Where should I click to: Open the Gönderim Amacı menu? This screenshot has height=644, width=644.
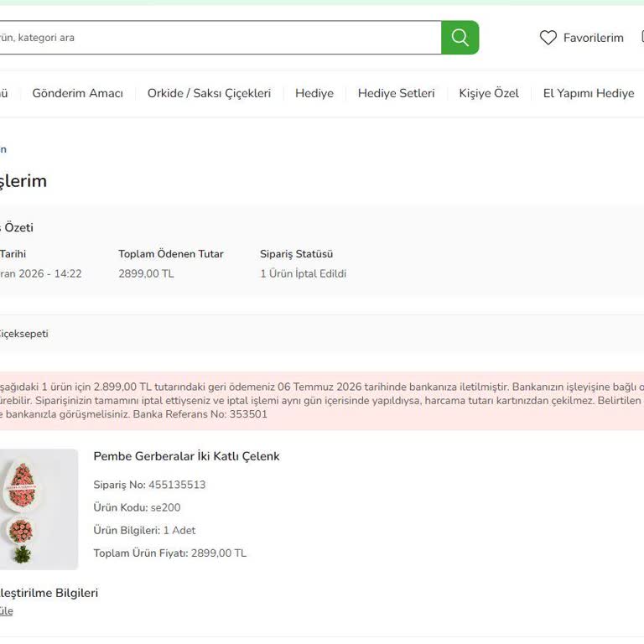click(78, 93)
